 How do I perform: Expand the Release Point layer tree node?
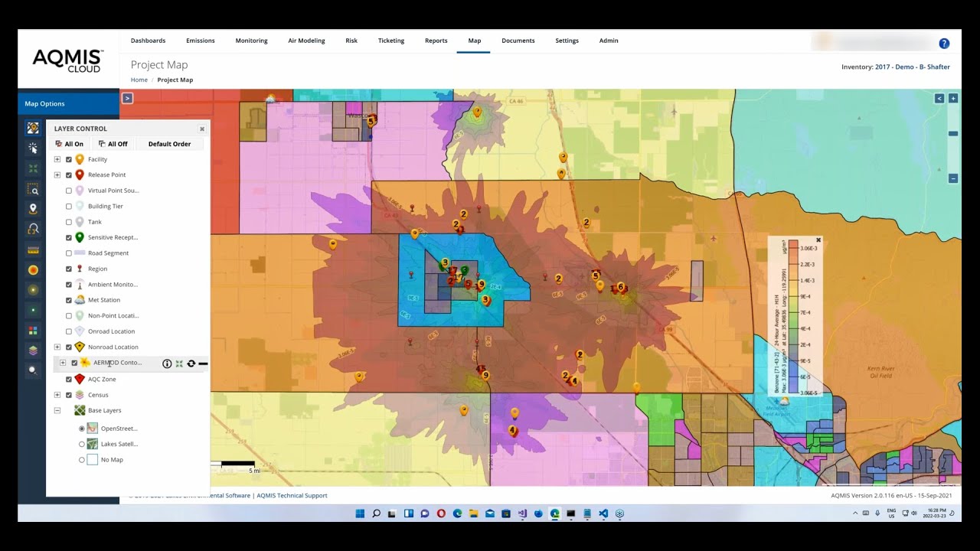[57, 175]
